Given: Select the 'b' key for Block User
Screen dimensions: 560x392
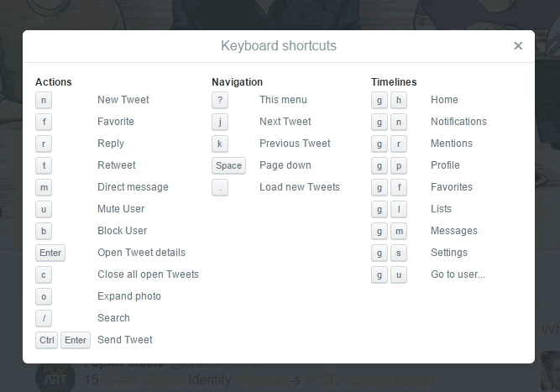Looking at the screenshot, I should click(x=44, y=231).
